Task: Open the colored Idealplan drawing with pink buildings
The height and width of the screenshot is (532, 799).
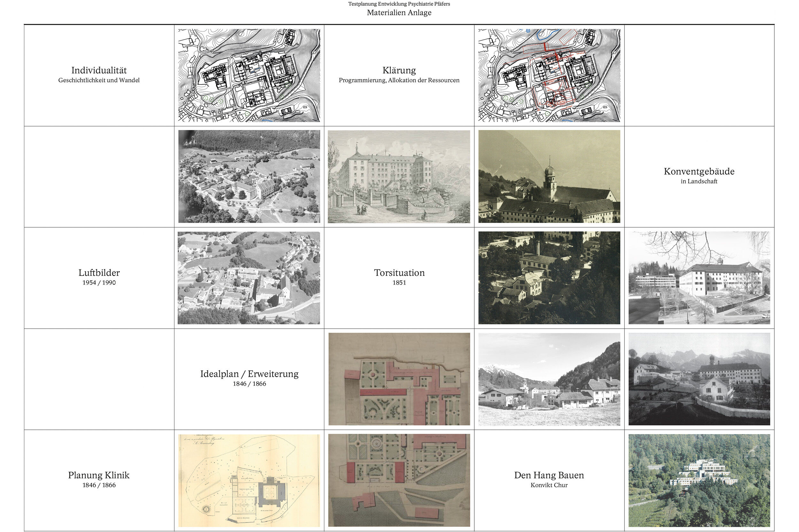Action: pos(399,379)
